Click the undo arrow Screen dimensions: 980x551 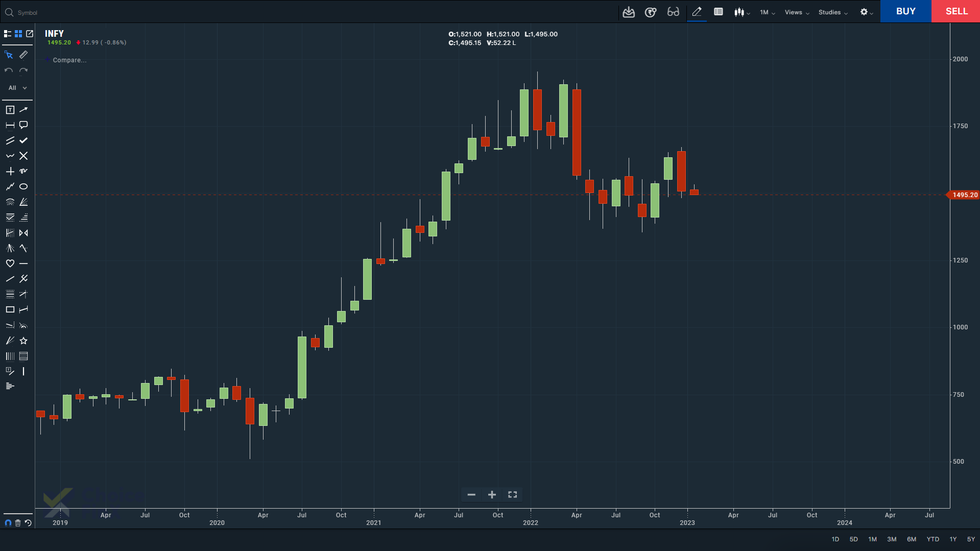pyautogui.click(x=9, y=70)
